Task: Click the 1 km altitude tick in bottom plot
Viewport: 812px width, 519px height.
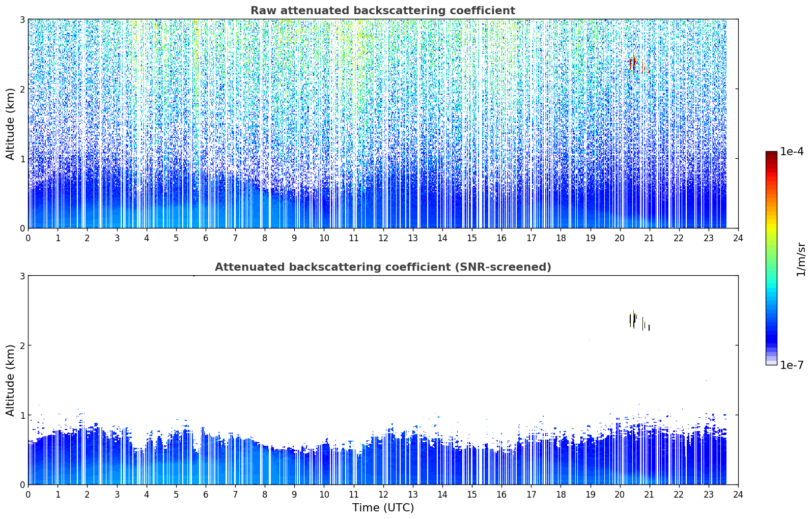Action: click(22, 415)
